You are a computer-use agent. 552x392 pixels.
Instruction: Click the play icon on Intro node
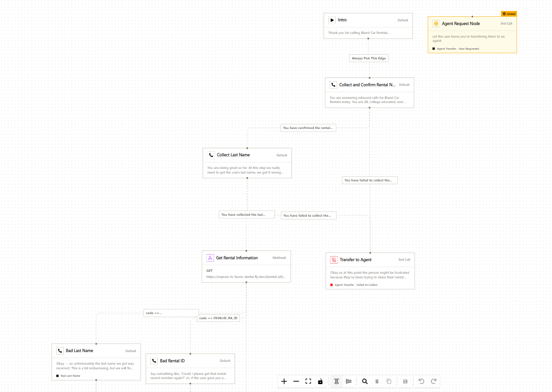[x=332, y=20]
